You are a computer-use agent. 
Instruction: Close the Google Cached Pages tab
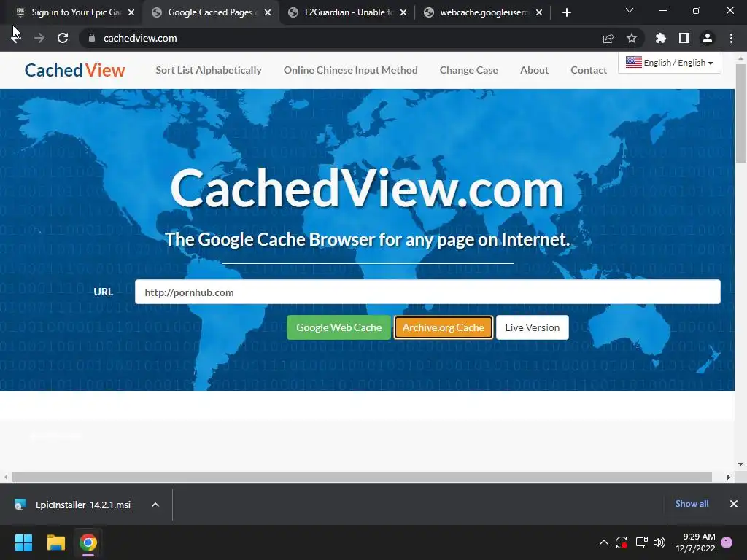pos(268,12)
